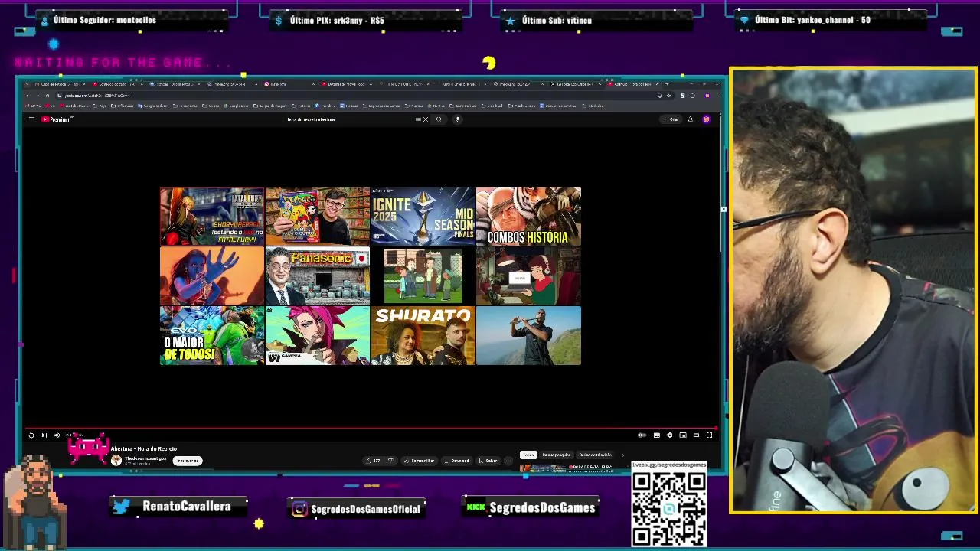
Task: Enter fullscreen in the video player
Action: [709, 435]
